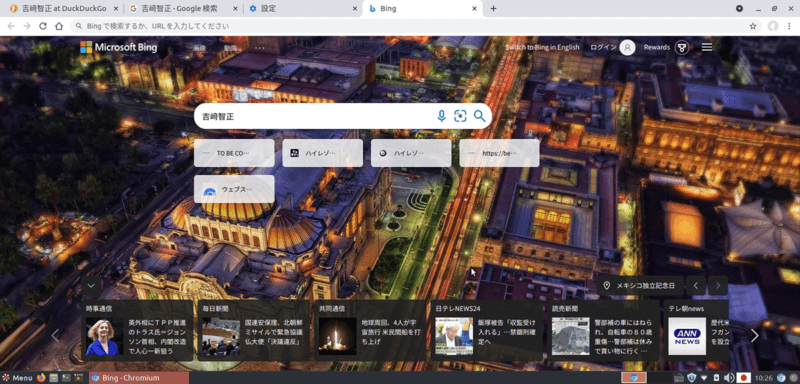Click the volume speaker tray icon
Image resolution: width=800 pixels, height=384 pixels.
point(730,378)
